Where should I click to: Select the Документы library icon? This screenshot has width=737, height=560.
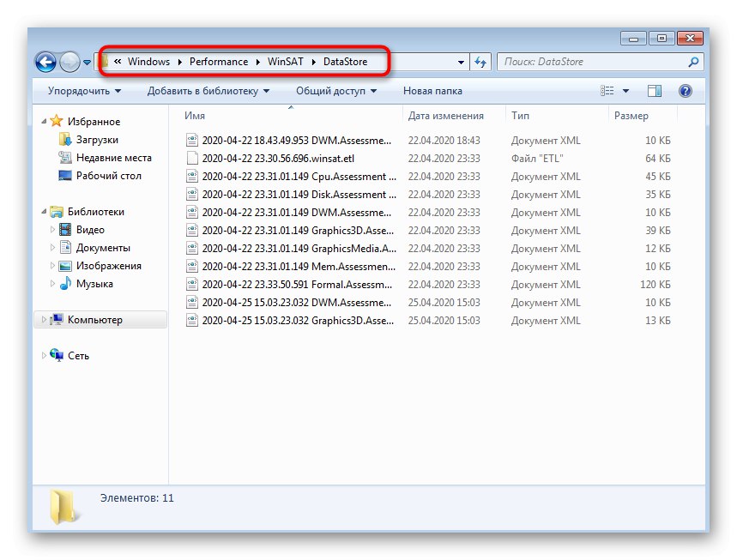pos(65,247)
